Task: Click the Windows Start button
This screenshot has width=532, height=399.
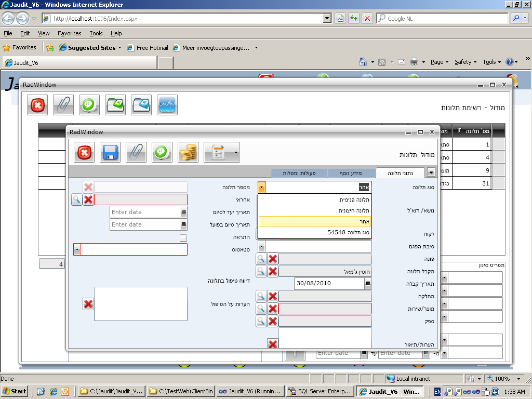Action: [x=14, y=391]
